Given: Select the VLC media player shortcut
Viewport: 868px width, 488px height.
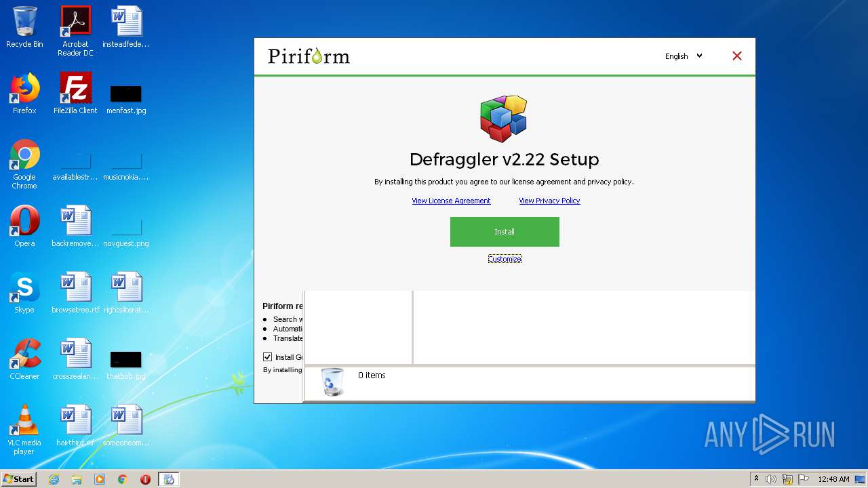Looking at the screenshot, I should [24, 430].
